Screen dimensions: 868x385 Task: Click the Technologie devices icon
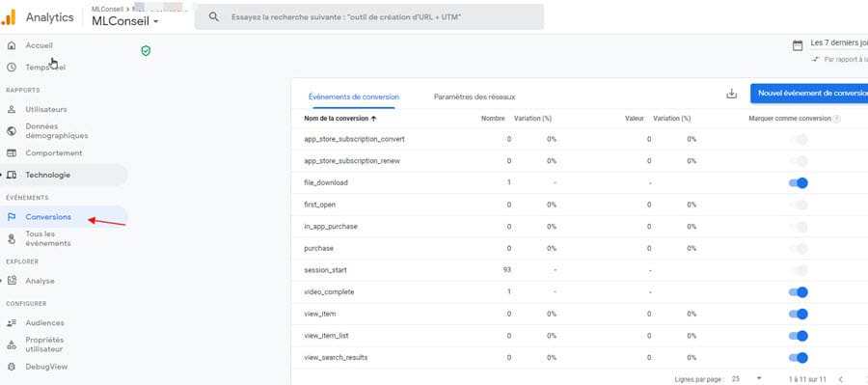[11, 175]
